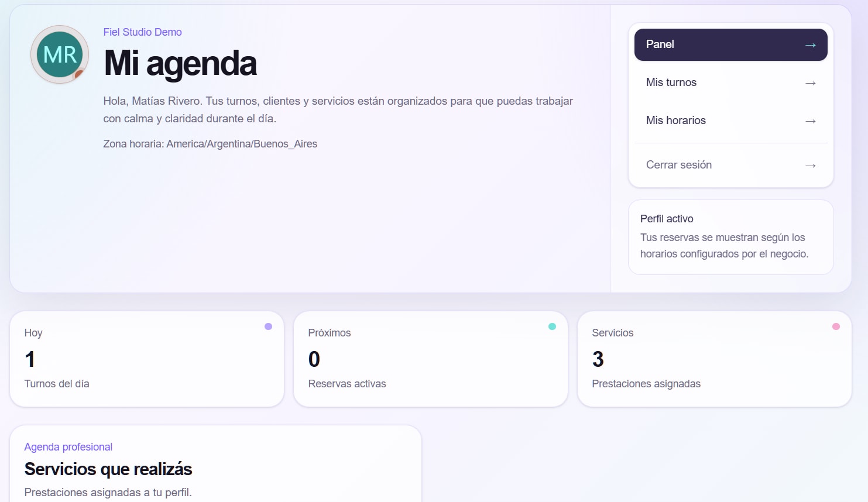The width and height of the screenshot is (868, 502).
Task: Click the "Perfil activo" heading
Action: (x=667, y=219)
